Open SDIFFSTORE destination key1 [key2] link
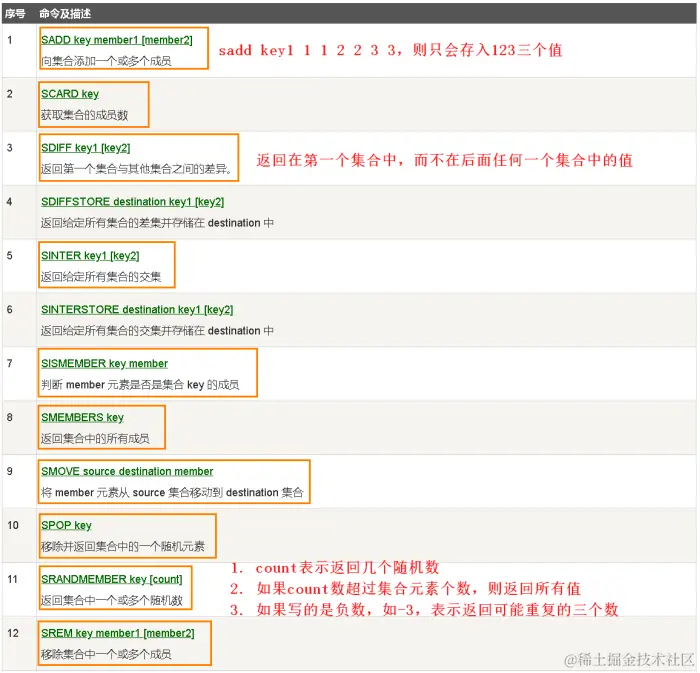 click(x=133, y=202)
